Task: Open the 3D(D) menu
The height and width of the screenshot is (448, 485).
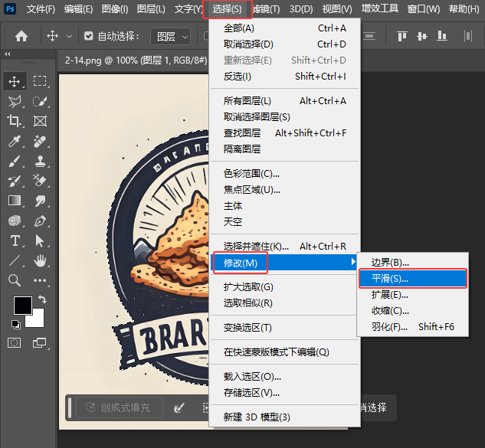Action: (301, 9)
